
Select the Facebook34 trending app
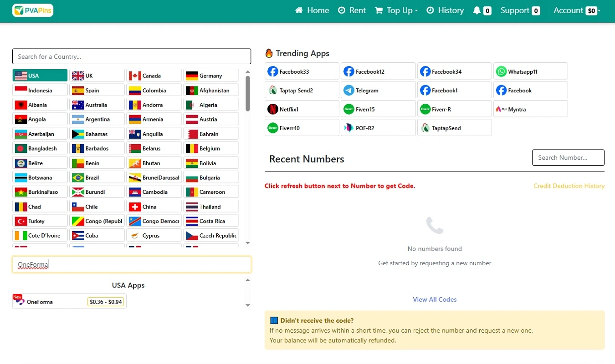(x=455, y=71)
